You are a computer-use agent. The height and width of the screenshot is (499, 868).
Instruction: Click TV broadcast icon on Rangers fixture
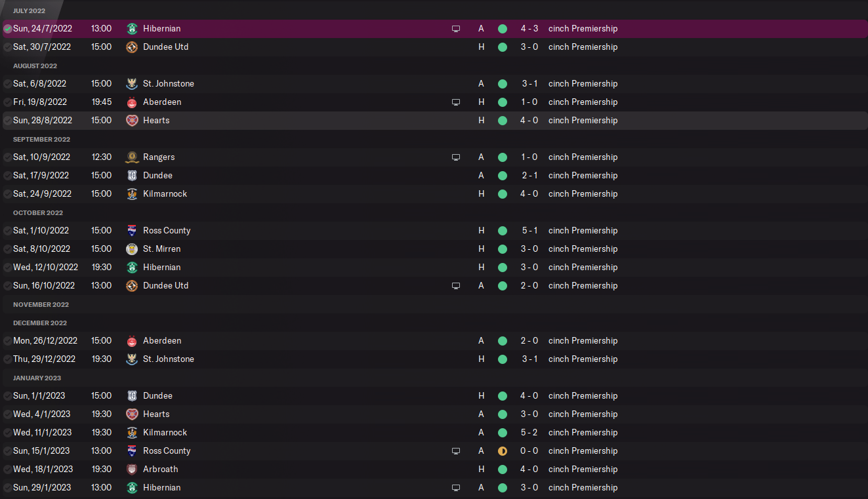pos(456,157)
